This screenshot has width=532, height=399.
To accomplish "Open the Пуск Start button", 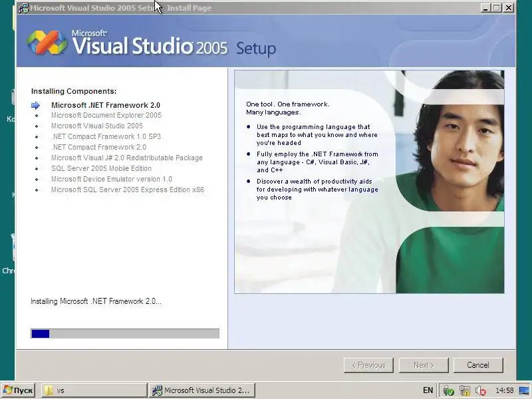I will coord(18,390).
